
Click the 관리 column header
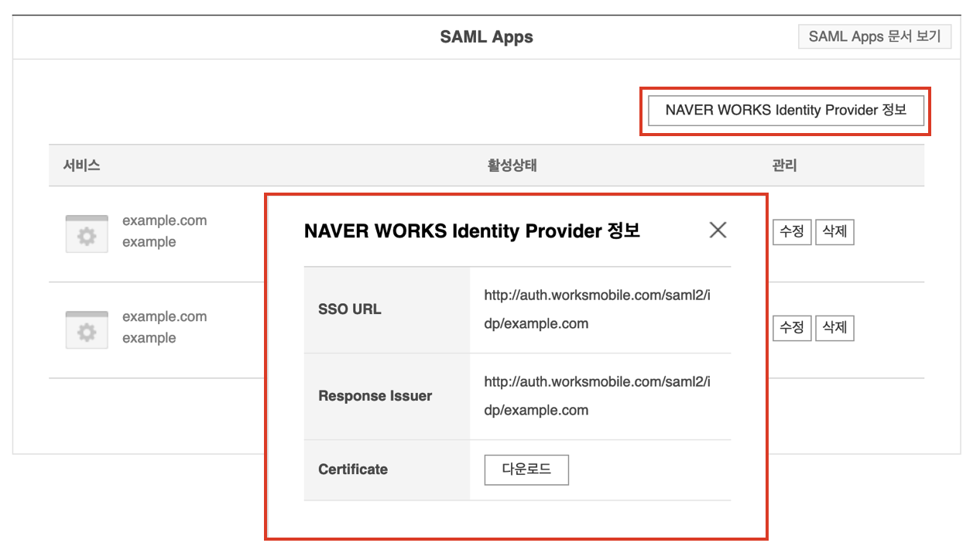point(784,166)
